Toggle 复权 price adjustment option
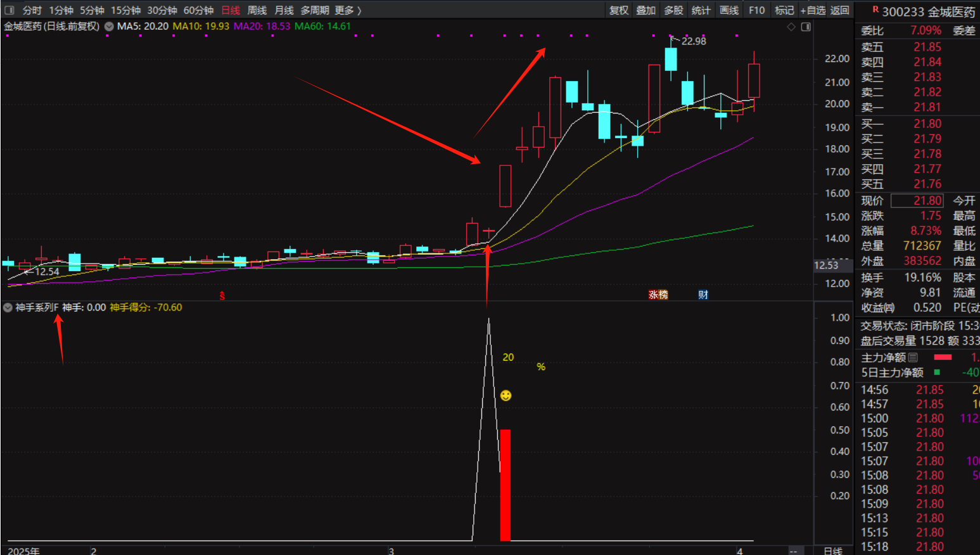 [618, 10]
